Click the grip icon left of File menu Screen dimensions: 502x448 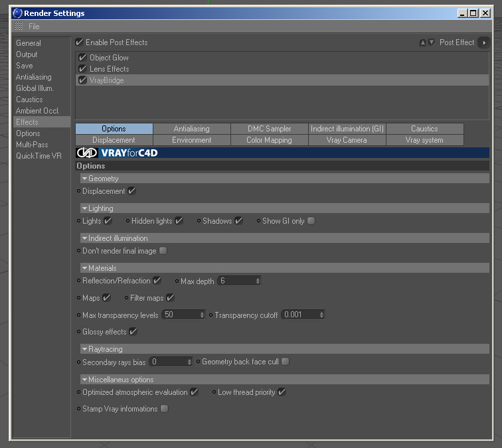pyautogui.click(x=19, y=27)
